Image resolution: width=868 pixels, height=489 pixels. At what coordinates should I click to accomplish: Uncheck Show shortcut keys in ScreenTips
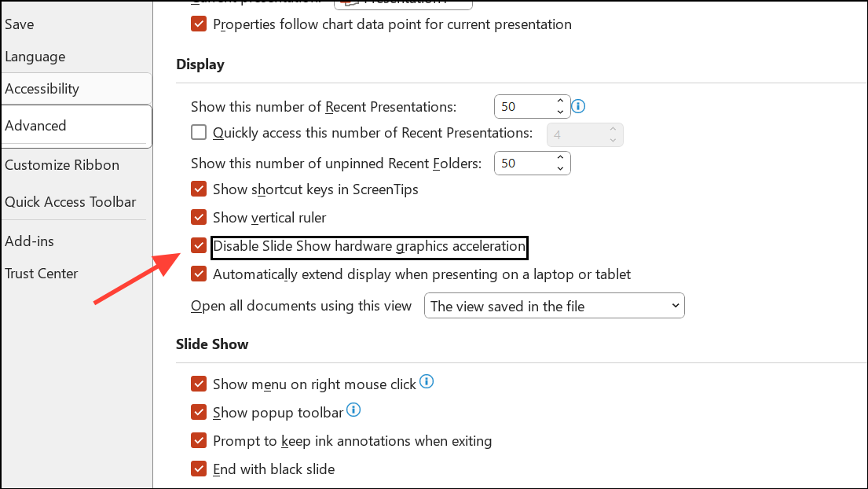199,189
